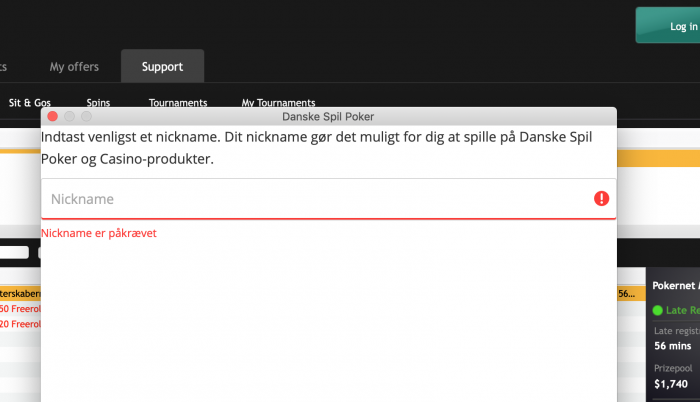700x402 pixels.
Task: Open My Tournaments tab
Action: pyautogui.click(x=279, y=103)
